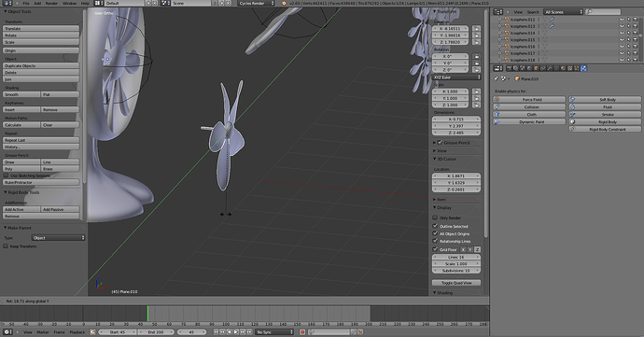
Task: Open the File menu
Action: coord(26,3)
